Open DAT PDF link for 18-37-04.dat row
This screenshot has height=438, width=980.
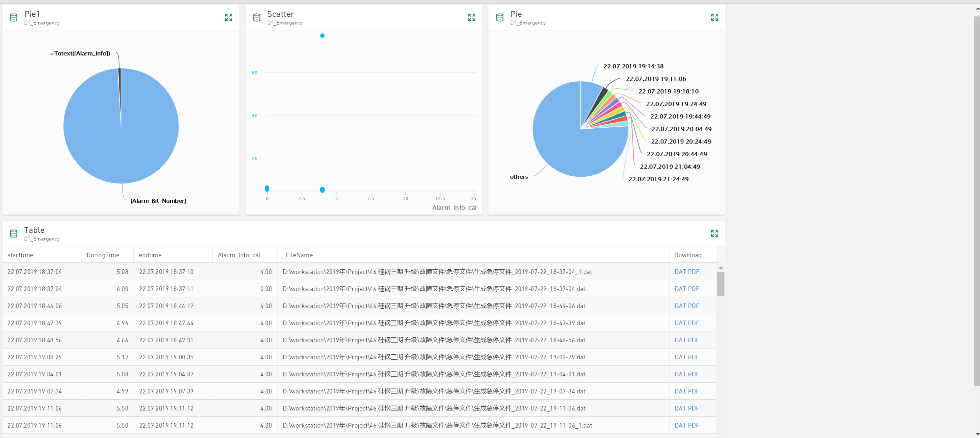687,289
